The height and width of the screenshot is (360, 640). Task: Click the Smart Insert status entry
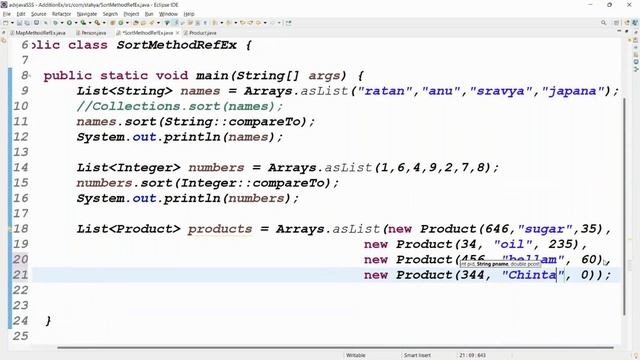(x=417, y=355)
